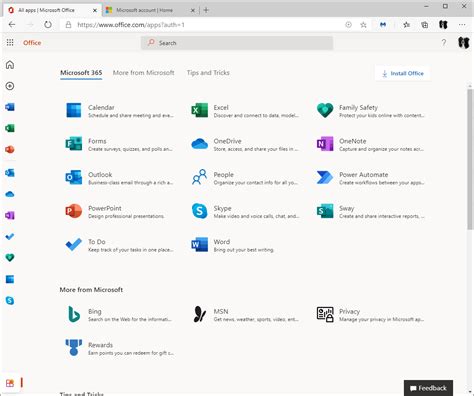Select the Tips and Tricks tab
Viewport: 474px width, 396px height.
[208, 73]
